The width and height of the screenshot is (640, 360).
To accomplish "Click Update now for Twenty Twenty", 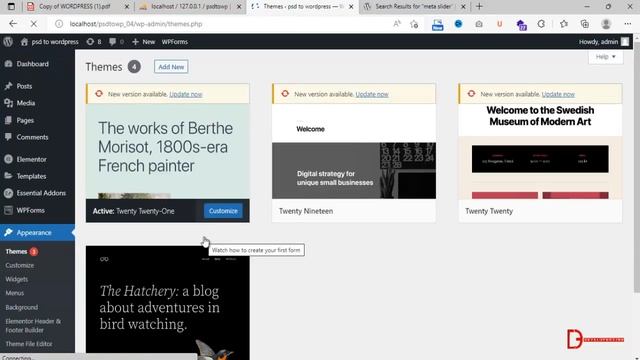I will point(558,94).
